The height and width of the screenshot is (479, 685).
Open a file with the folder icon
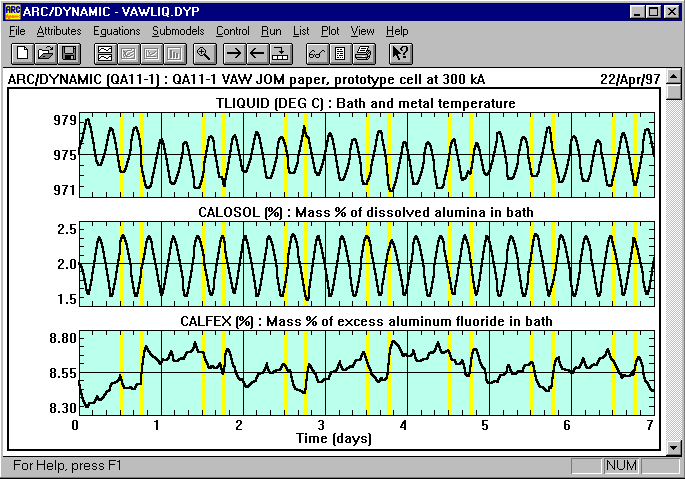point(45,53)
